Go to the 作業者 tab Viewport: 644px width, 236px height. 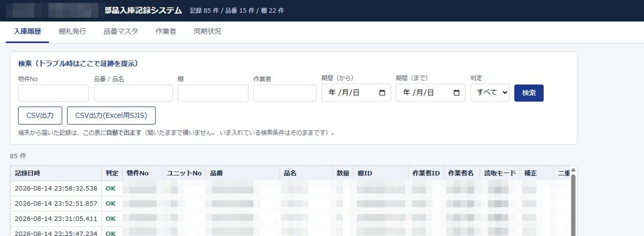(x=166, y=32)
